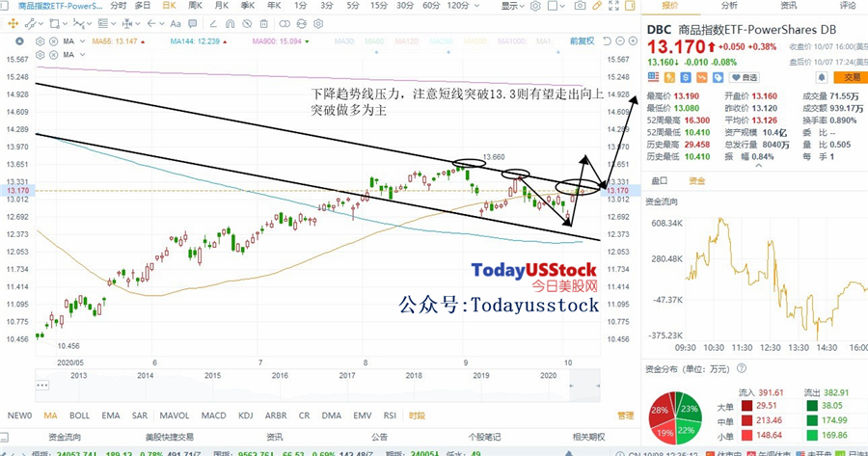
Task: Expand the first MA indicator dropdown
Action: tap(83, 41)
